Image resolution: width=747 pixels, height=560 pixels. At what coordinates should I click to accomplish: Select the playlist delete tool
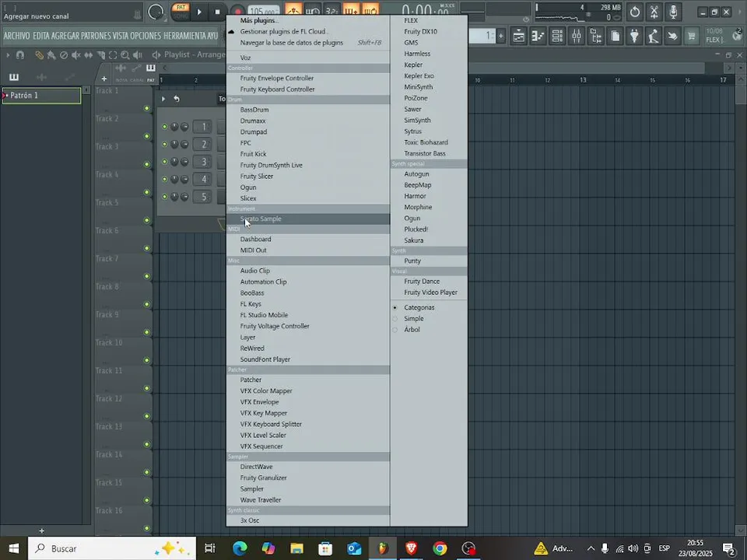click(64, 55)
